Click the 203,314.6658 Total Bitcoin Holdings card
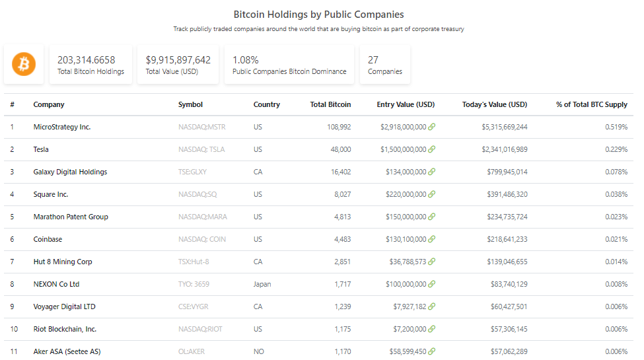 pyautogui.click(x=90, y=65)
